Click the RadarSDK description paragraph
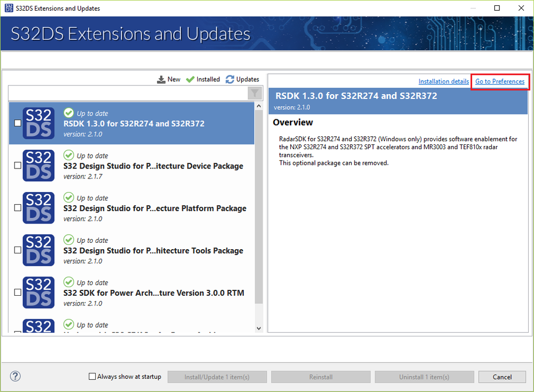The image size is (534, 392). click(x=398, y=151)
